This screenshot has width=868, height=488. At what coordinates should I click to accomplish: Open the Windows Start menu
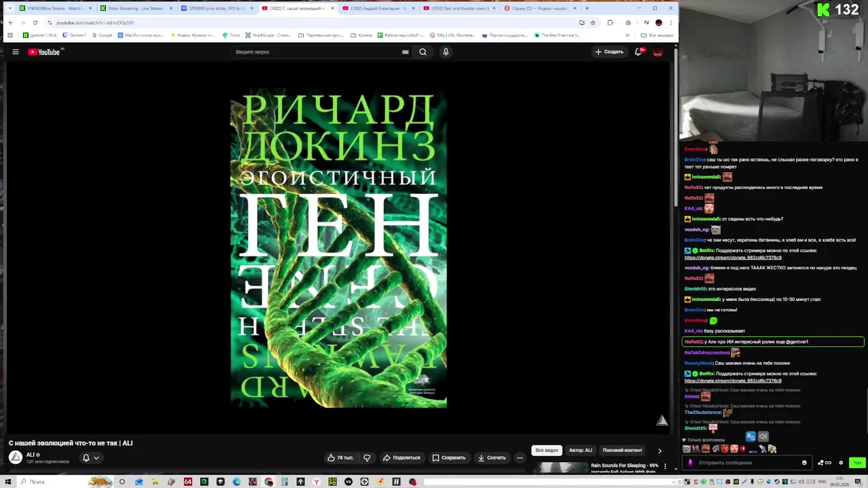point(8,482)
